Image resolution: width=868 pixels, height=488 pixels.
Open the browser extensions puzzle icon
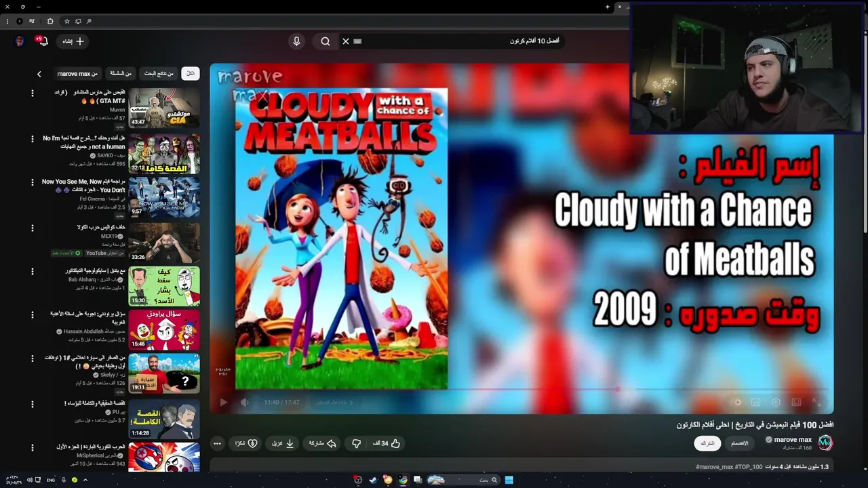pyautogui.click(x=50, y=21)
